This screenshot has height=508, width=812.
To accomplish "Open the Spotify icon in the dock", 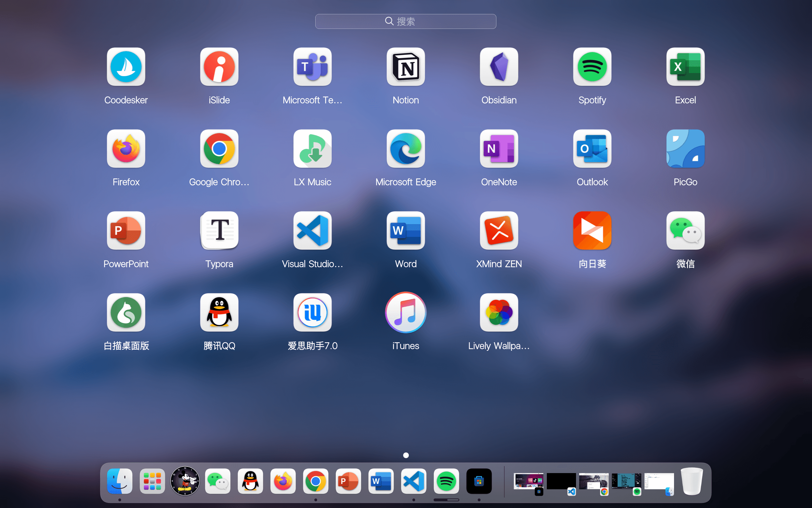I will (446, 481).
